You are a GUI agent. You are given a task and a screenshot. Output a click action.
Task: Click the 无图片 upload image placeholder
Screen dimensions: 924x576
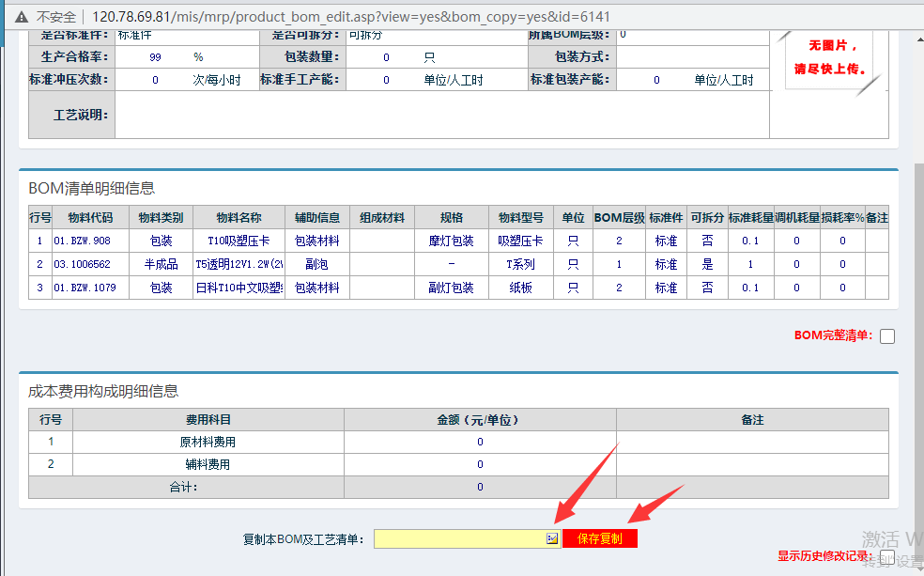(x=827, y=58)
